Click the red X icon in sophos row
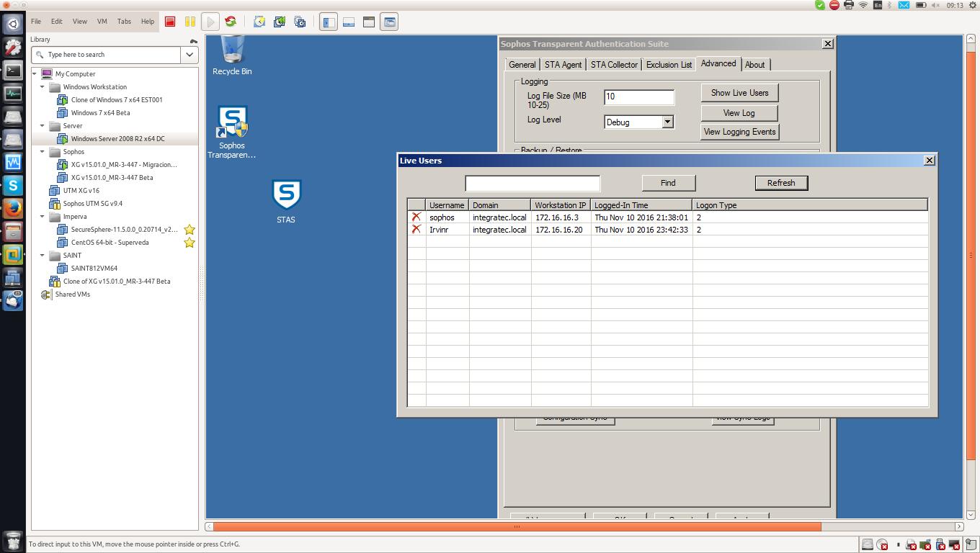 (416, 217)
